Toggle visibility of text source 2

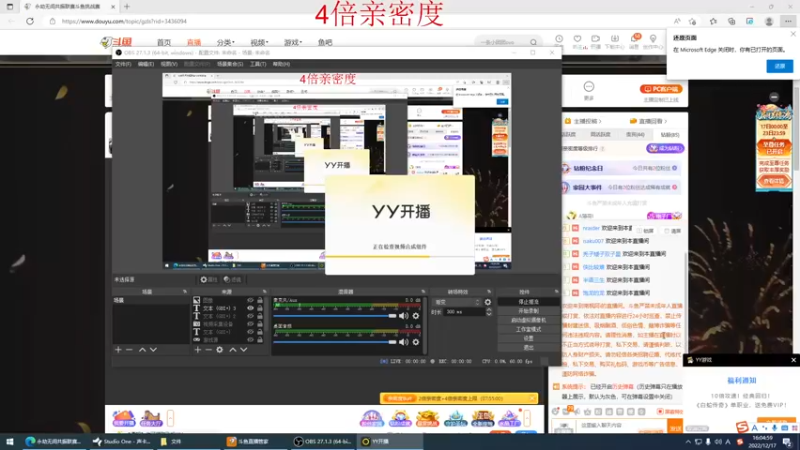pos(250,316)
